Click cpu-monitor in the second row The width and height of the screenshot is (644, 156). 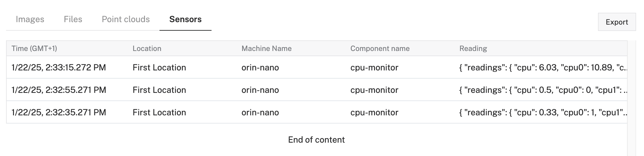coord(374,90)
